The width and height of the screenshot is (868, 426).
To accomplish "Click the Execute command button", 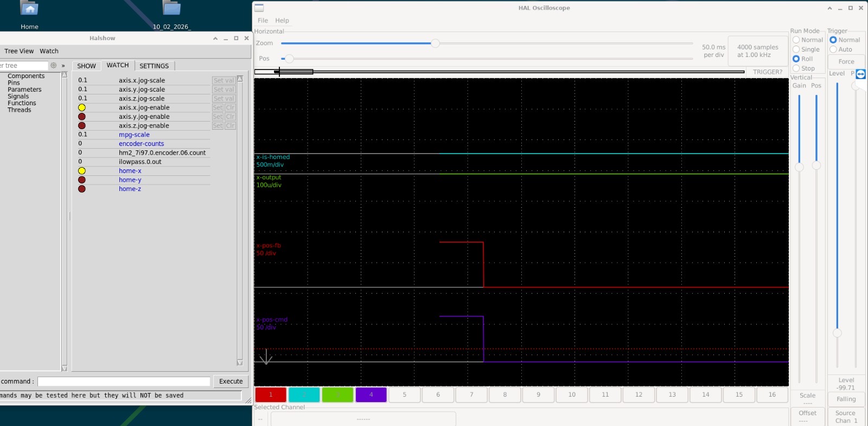I will click(x=231, y=382).
